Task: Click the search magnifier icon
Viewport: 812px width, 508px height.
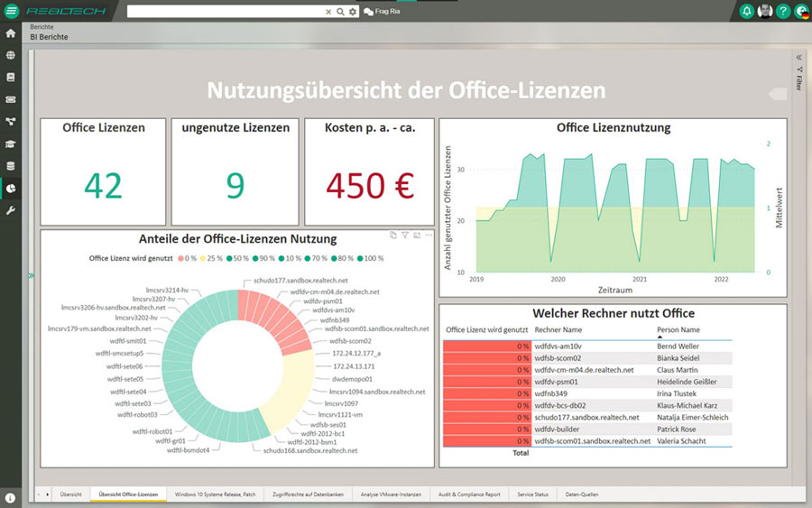Action: 340,12
